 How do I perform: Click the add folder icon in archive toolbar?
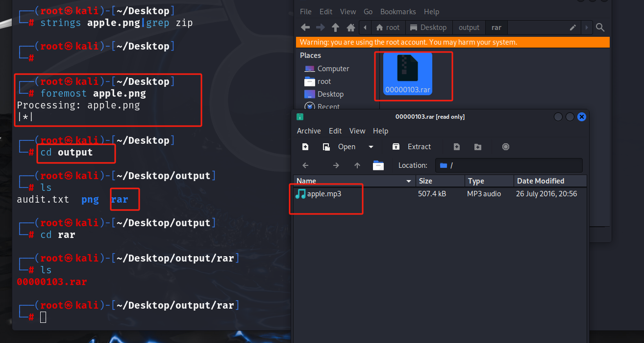pos(478,147)
